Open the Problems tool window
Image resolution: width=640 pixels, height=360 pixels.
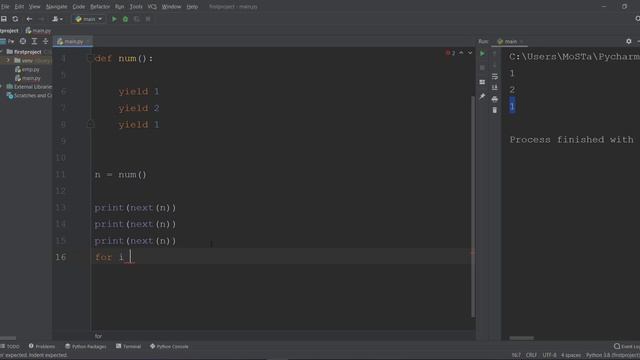tap(42, 346)
